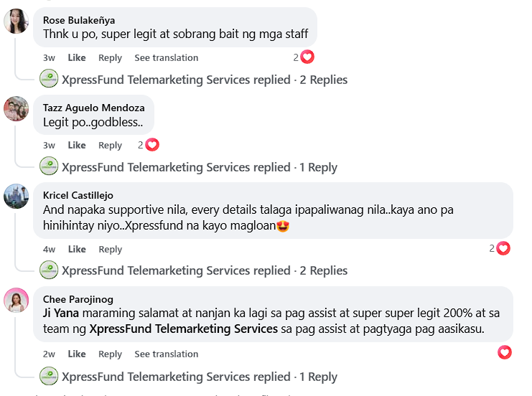532x396 pixels.
Task: Click the heart reaction on Tazz Aguelo Mendoza's comment
Action: (151, 145)
